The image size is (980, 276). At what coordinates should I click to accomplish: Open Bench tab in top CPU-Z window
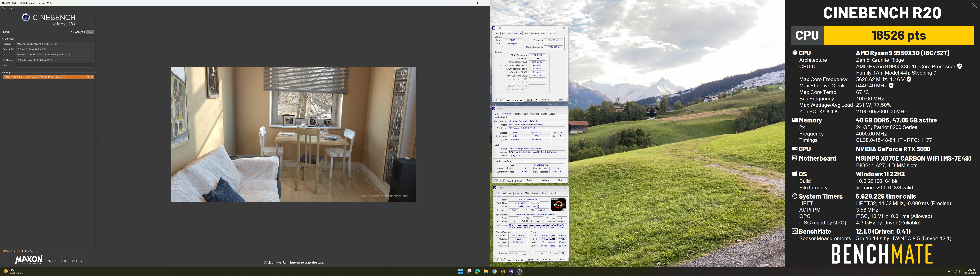544,33
